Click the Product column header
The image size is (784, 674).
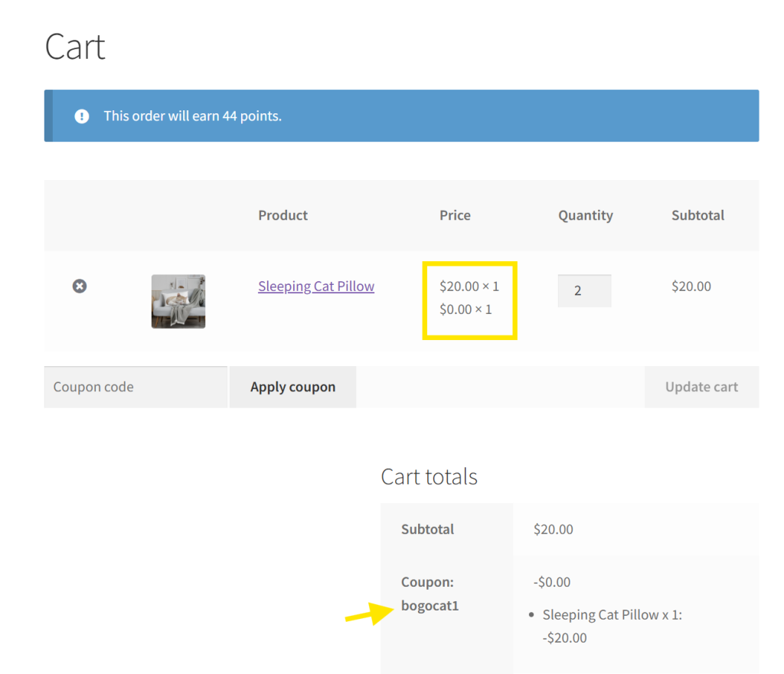tap(283, 215)
